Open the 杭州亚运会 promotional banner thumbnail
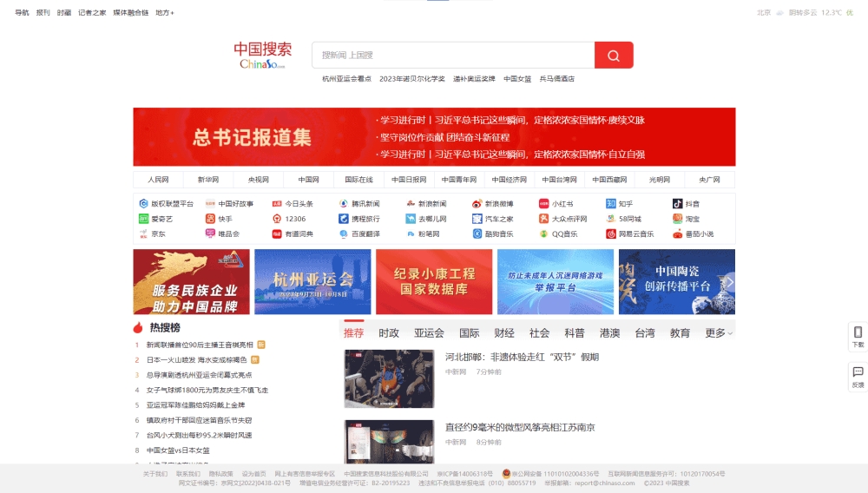The height and width of the screenshot is (493, 868). point(312,281)
